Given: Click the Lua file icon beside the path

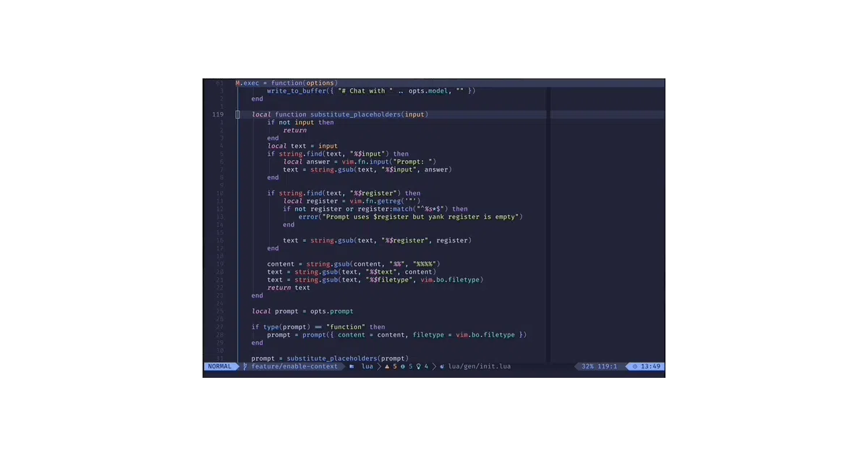Looking at the screenshot, I should [442, 366].
